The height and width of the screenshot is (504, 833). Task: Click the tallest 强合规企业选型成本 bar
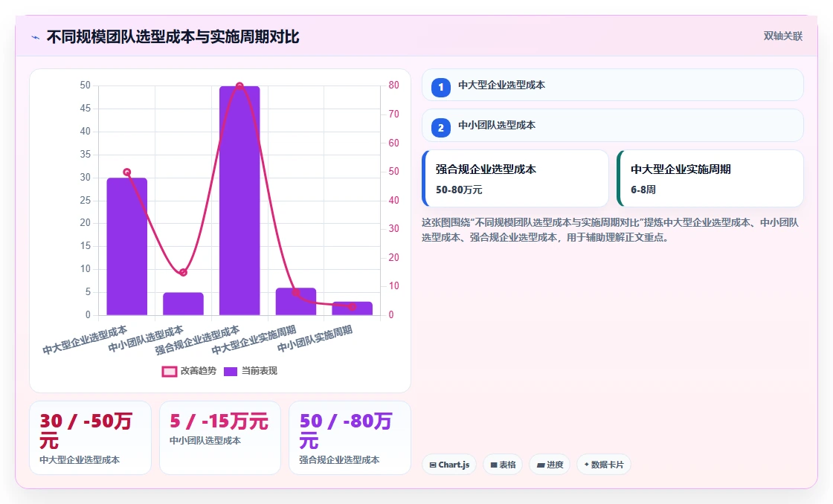(239, 201)
